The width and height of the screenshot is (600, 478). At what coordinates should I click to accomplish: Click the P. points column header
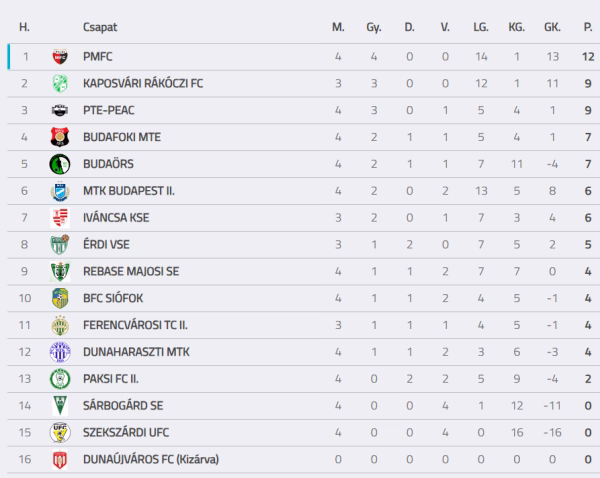[x=588, y=27]
